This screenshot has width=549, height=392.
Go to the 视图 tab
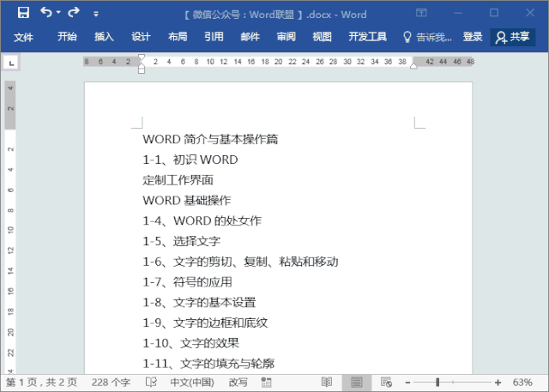pyautogui.click(x=322, y=36)
